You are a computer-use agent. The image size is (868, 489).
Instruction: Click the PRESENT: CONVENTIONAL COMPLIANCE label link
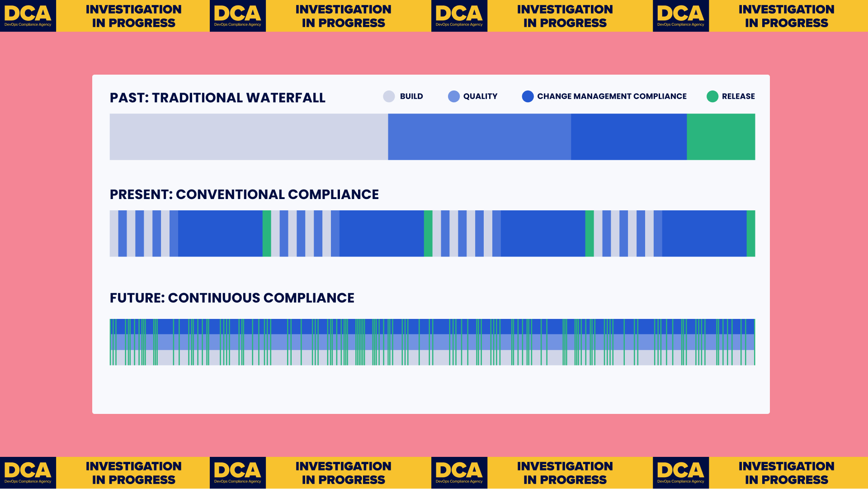(245, 194)
